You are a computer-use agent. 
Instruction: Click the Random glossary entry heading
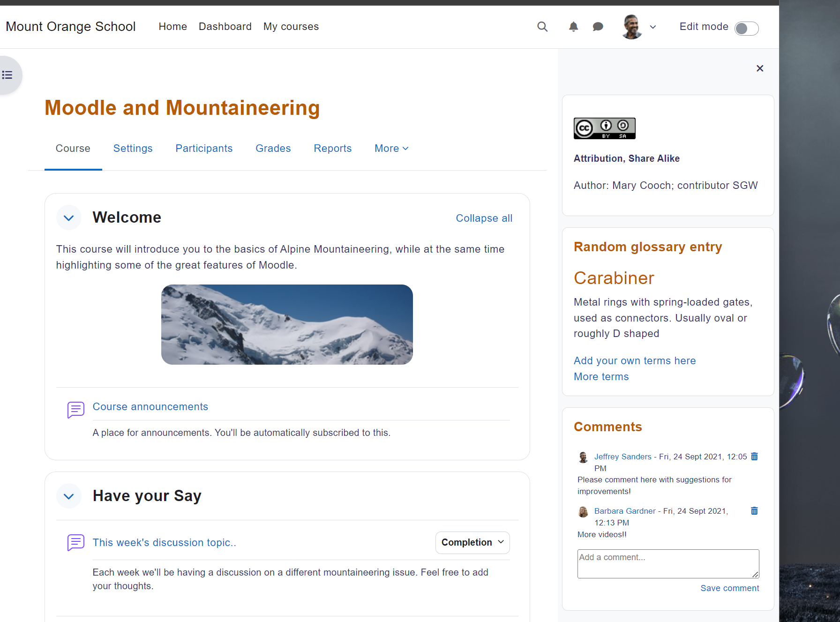point(648,247)
